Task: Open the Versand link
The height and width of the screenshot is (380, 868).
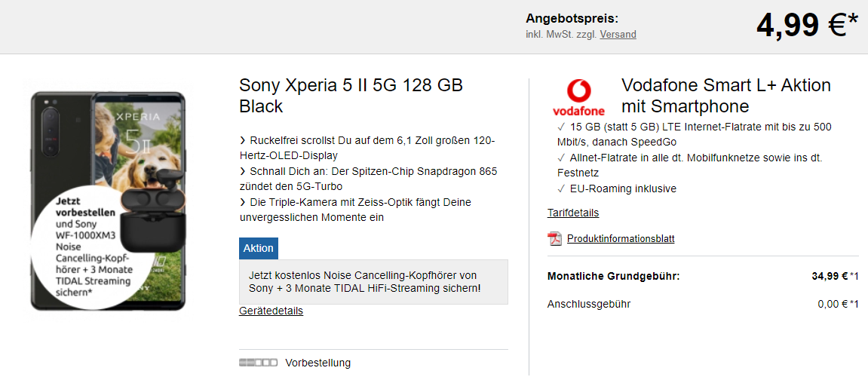Action: point(618,34)
